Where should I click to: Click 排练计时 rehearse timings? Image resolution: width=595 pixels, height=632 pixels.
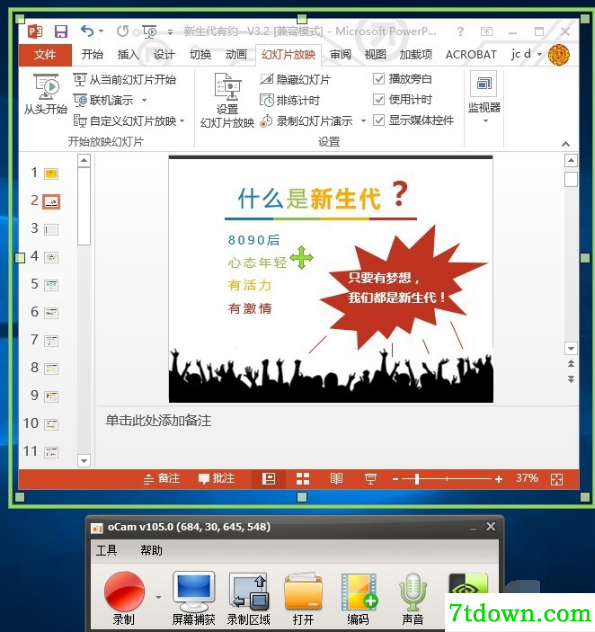290,100
